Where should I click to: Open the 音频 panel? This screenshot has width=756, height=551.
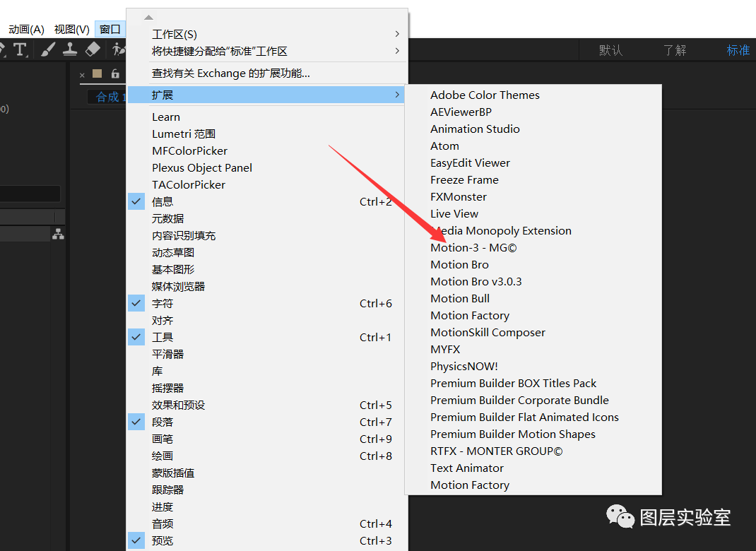(x=266, y=523)
